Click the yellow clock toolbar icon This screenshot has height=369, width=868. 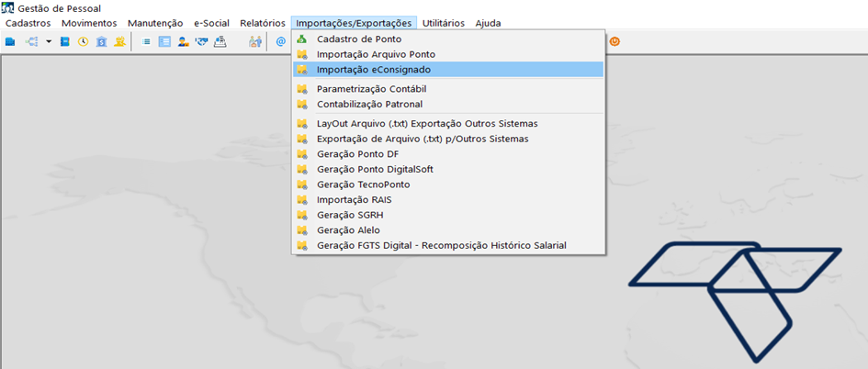(83, 41)
